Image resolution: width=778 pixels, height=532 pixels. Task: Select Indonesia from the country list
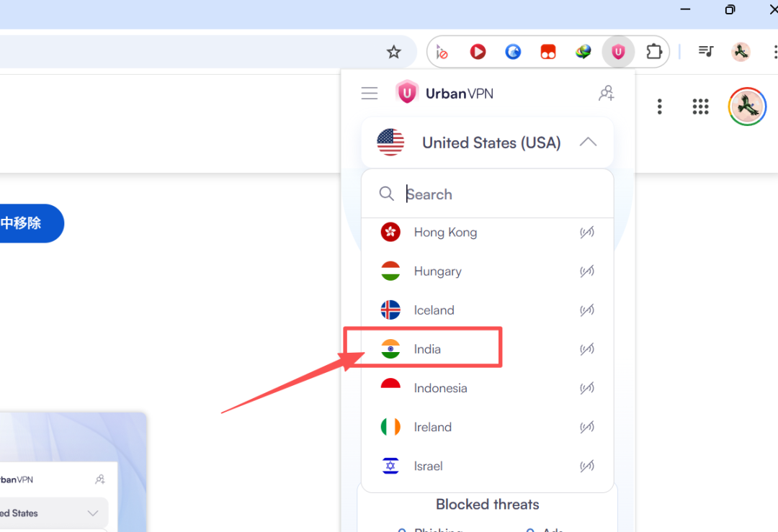[x=487, y=388]
